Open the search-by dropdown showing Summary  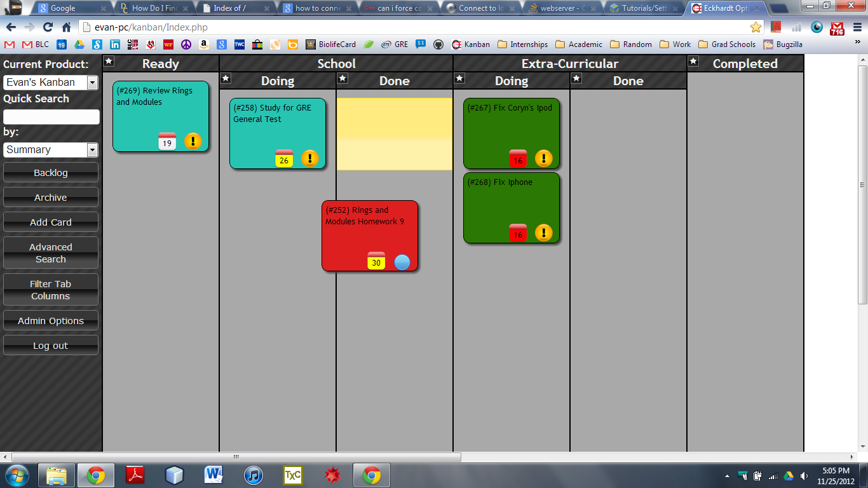[51, 150]
